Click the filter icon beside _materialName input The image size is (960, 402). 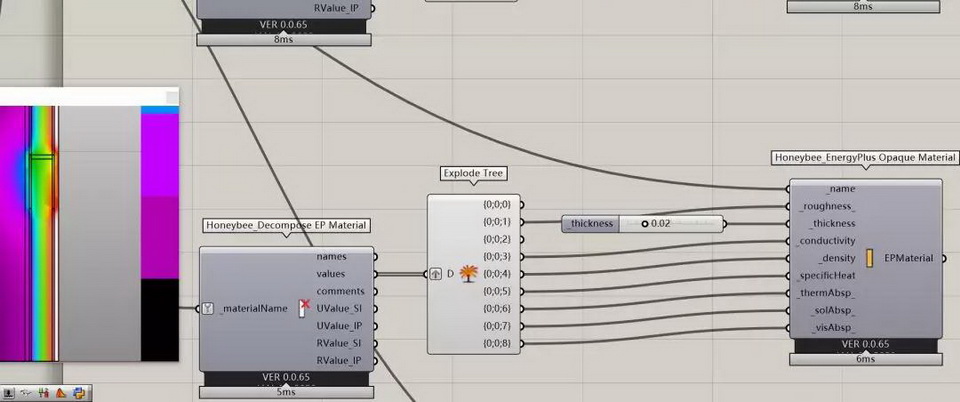[208, 309]
